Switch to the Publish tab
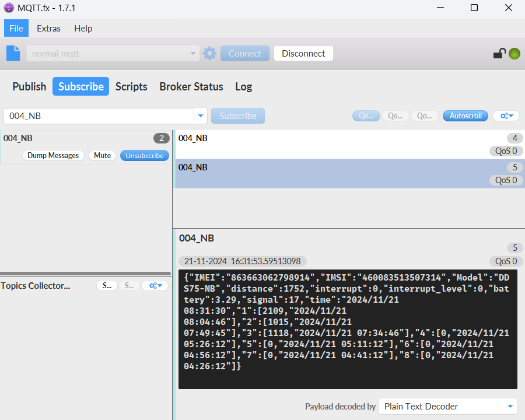 tap(29, 86)
